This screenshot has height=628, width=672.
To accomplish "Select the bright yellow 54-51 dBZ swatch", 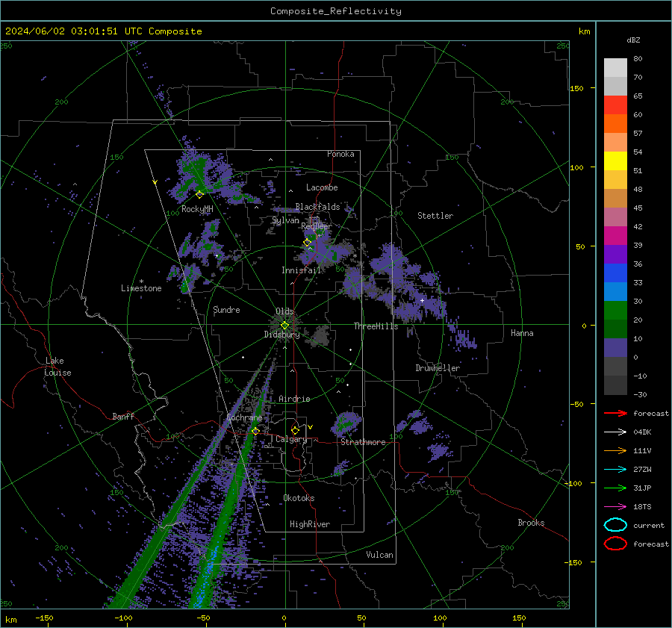I will [x=615, y=161].
